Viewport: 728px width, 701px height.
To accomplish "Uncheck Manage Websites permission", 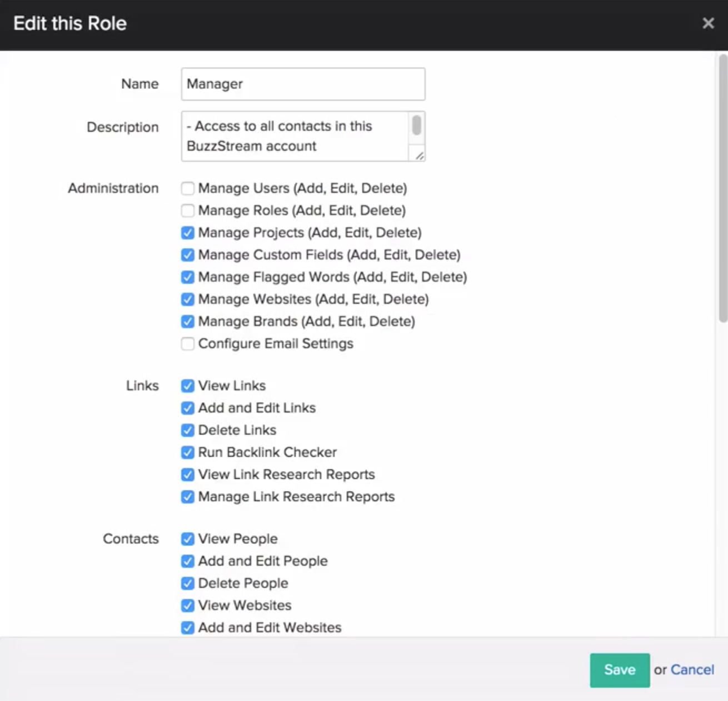I will [188, 299].
